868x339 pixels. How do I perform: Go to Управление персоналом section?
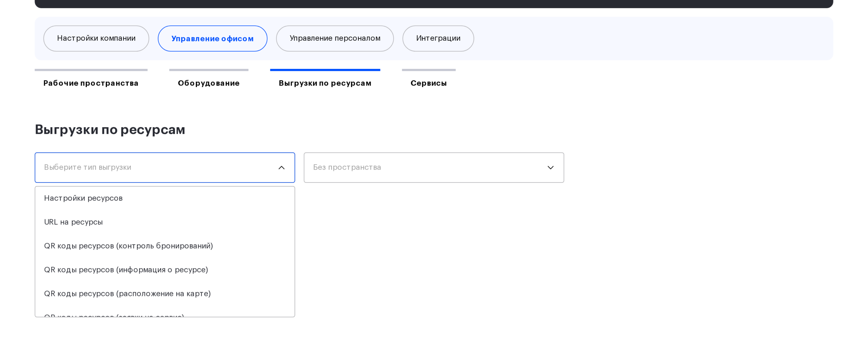335,38
